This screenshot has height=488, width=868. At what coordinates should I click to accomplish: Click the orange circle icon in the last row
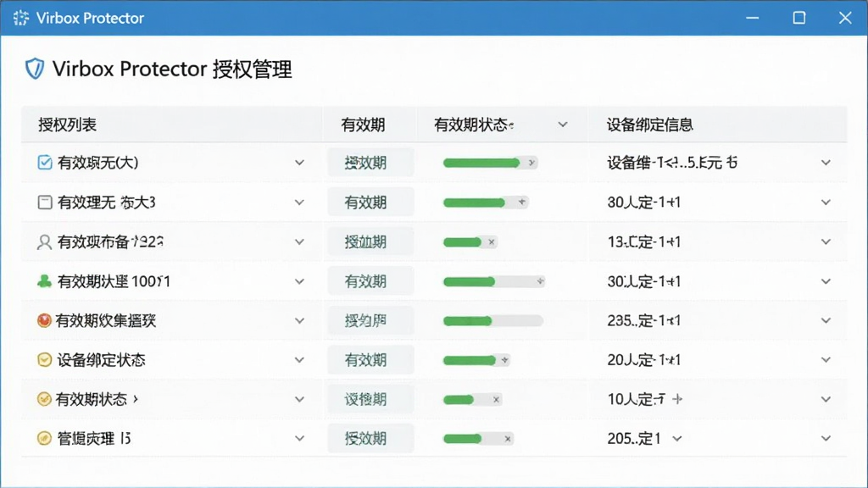click(44, 438)
